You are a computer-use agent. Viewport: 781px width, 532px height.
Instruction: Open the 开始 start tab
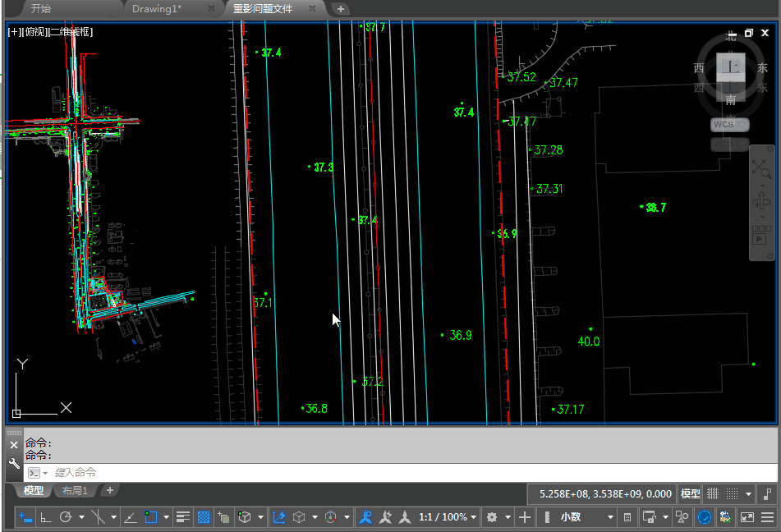coord(41,9)
